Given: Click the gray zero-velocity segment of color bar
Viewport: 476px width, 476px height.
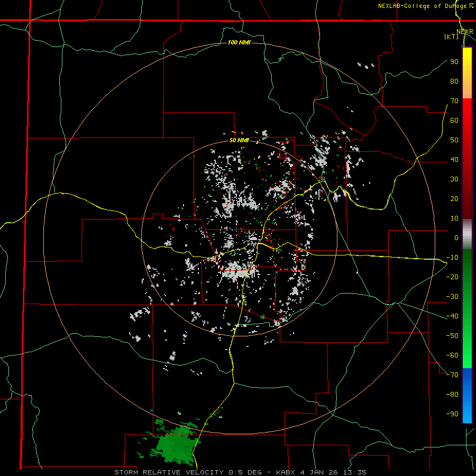Looking at the screenshot, I should click(x=467, y=234).
